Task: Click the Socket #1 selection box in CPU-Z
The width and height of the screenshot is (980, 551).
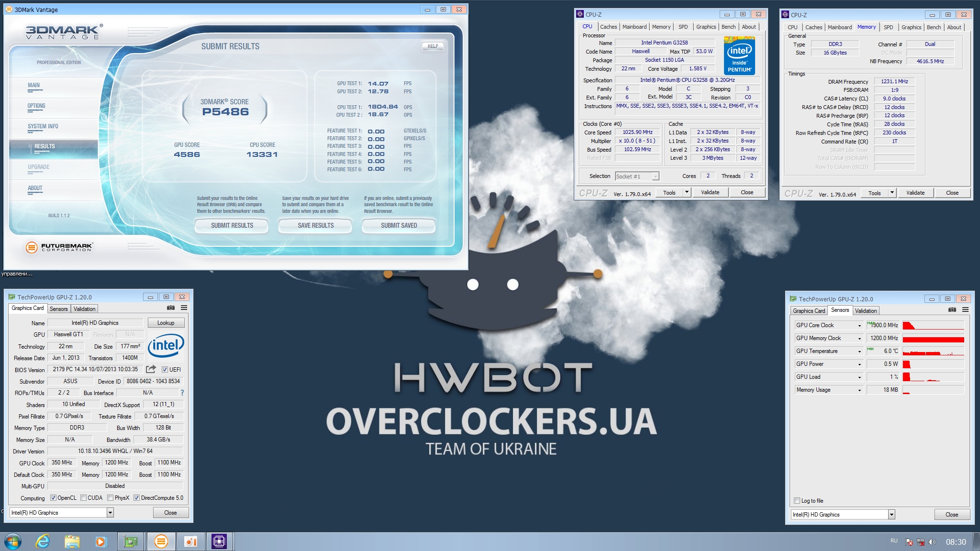Action: (x=637, y=176)
